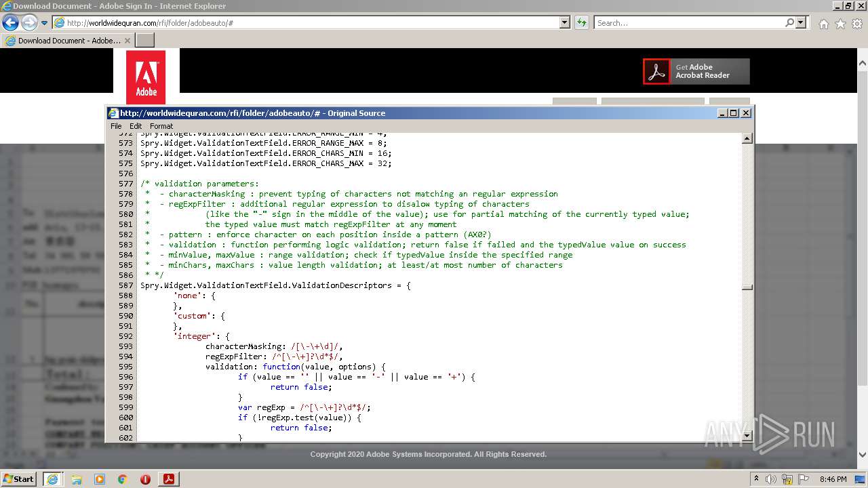Maximize the Original Source window
Screen dimensions: 868x488
coord(733,113)
